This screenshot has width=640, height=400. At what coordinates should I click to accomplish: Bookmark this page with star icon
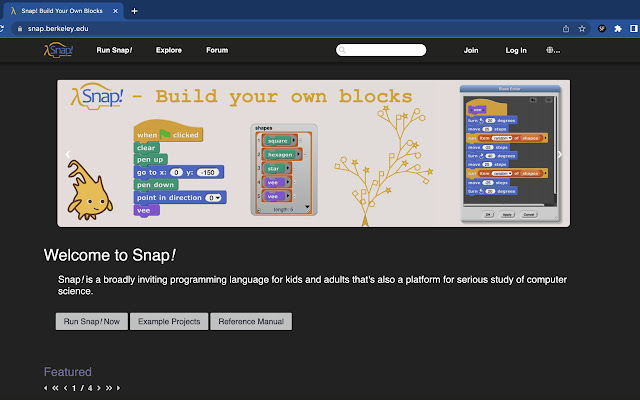[582, 29]
